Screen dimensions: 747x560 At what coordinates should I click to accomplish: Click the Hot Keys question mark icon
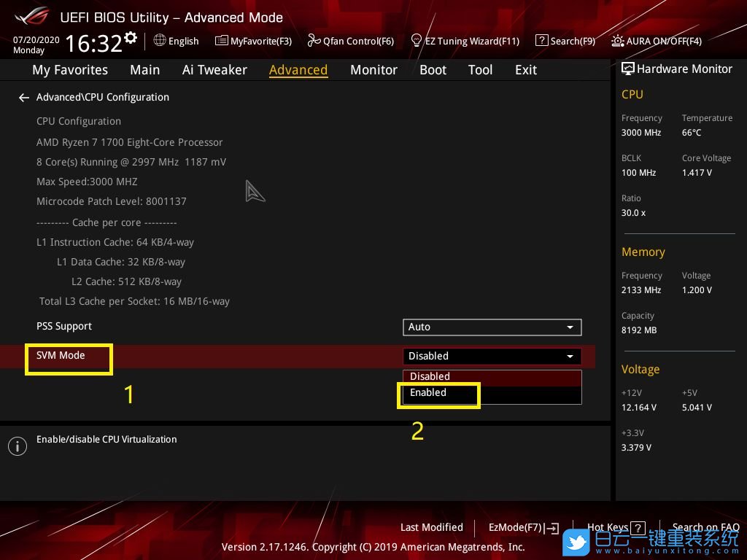pos(638,528)
